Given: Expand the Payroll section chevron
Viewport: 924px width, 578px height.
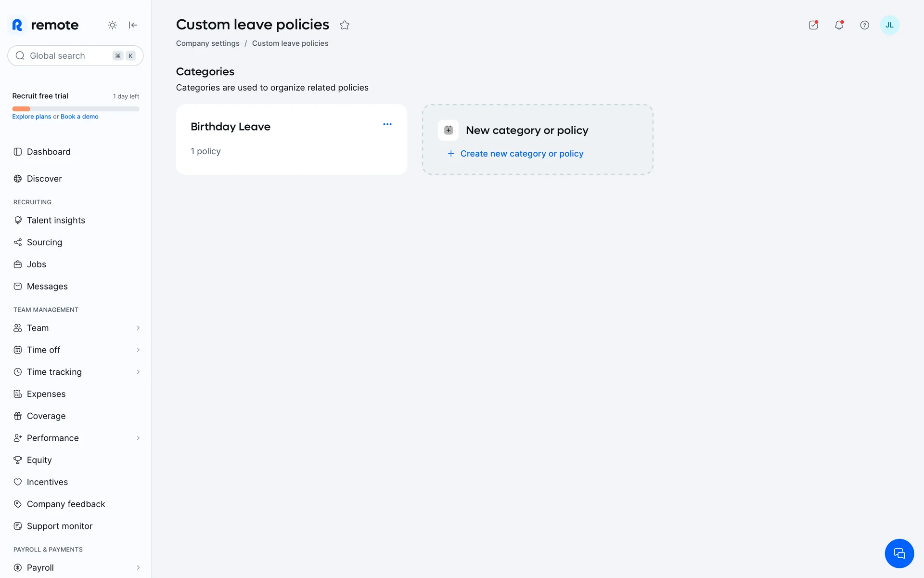Looking at the screenshot, I should (138, 568).
